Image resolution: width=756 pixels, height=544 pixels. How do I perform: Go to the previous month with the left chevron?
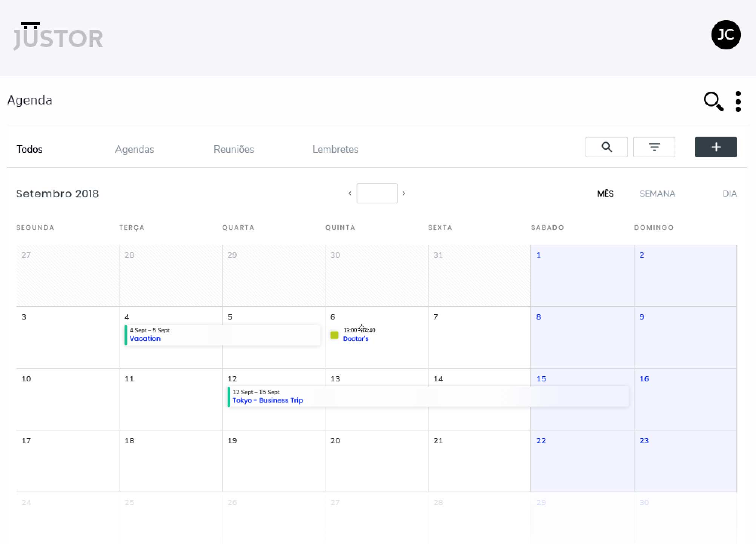click(350, 194)
